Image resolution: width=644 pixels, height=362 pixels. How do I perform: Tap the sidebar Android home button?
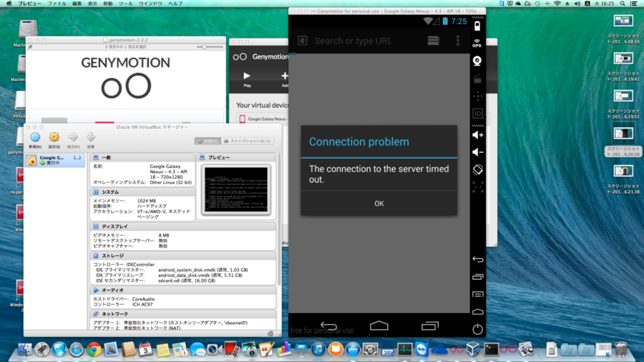(477, 312)
